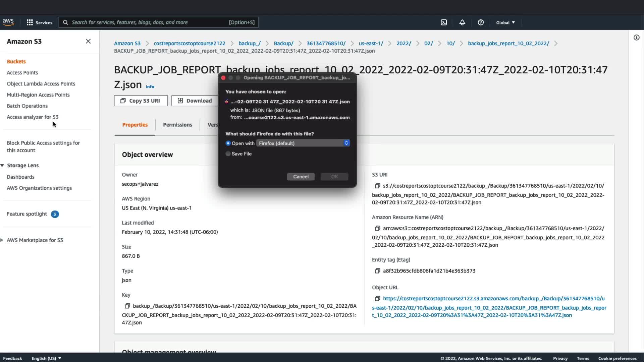Screen dimensions: 644x362
Task: Copy the Entity tag icon
Action: pyautogui.click(x=377, y=271)
